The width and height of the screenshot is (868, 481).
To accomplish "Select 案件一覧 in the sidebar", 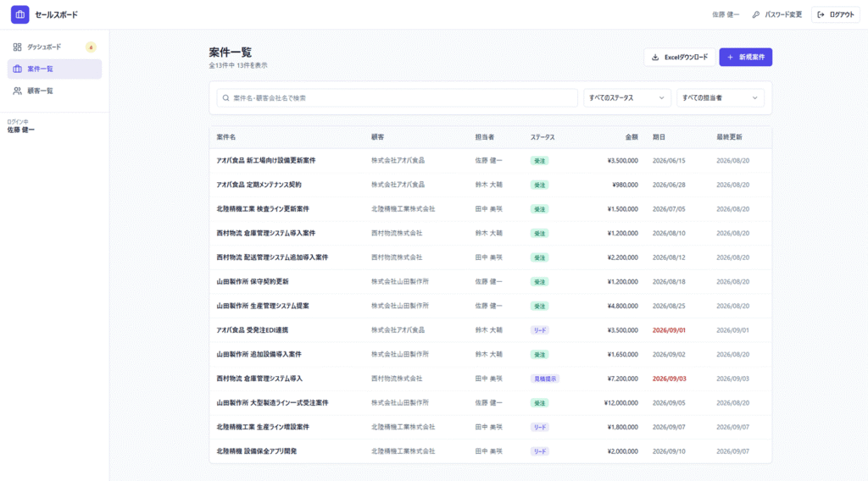I will coord(54,69).
